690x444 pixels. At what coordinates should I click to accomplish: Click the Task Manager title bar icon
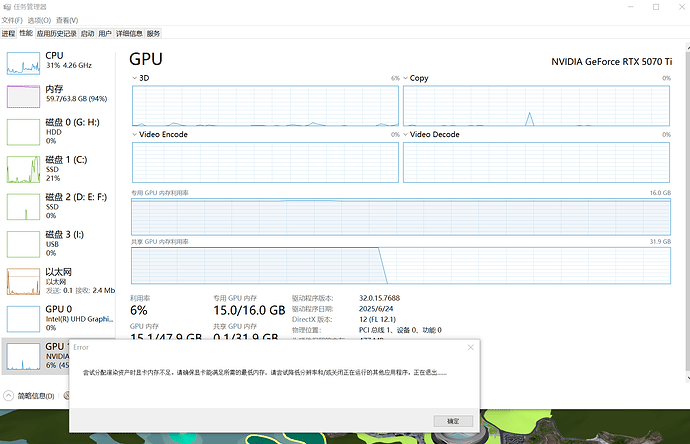point(7,6)
